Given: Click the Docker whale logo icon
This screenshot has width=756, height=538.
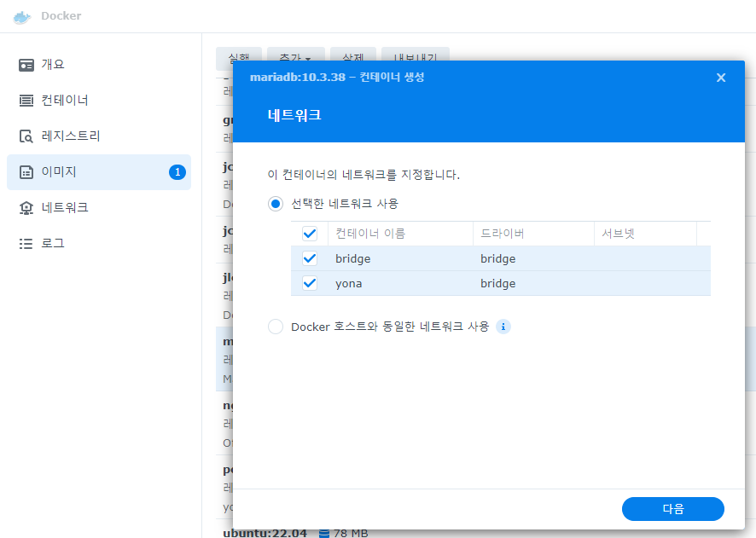Looking at the screenshot, I should 22,16.
